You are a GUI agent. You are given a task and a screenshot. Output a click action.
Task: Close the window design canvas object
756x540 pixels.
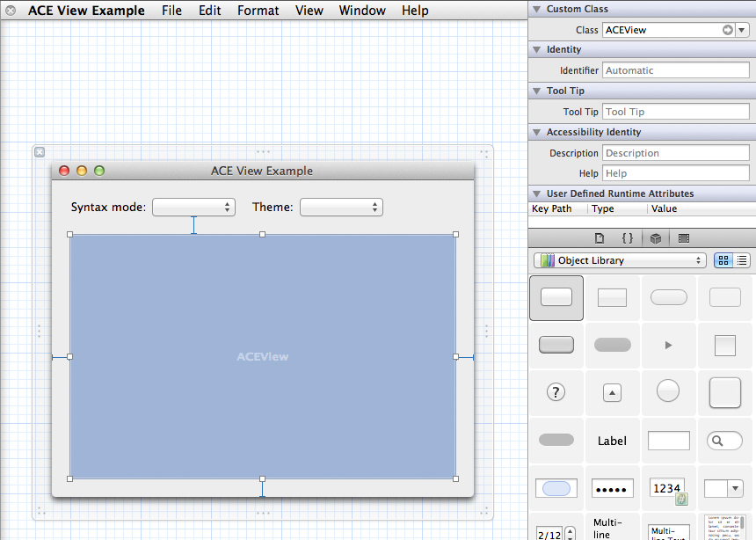40,152
